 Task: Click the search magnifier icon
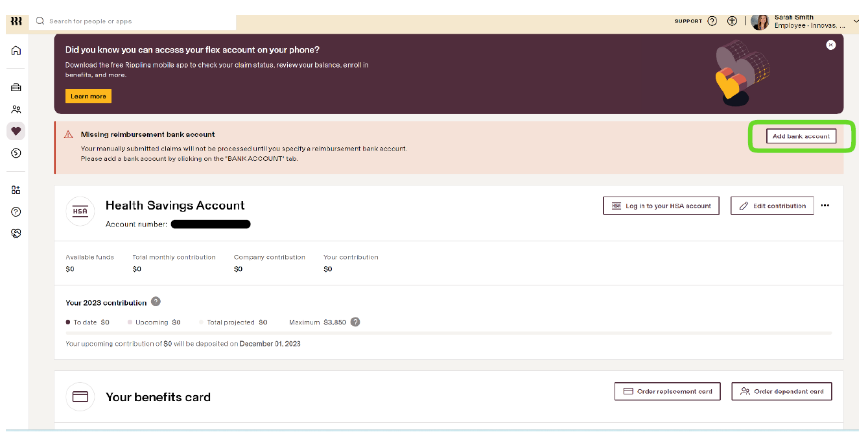click(40, 21)
